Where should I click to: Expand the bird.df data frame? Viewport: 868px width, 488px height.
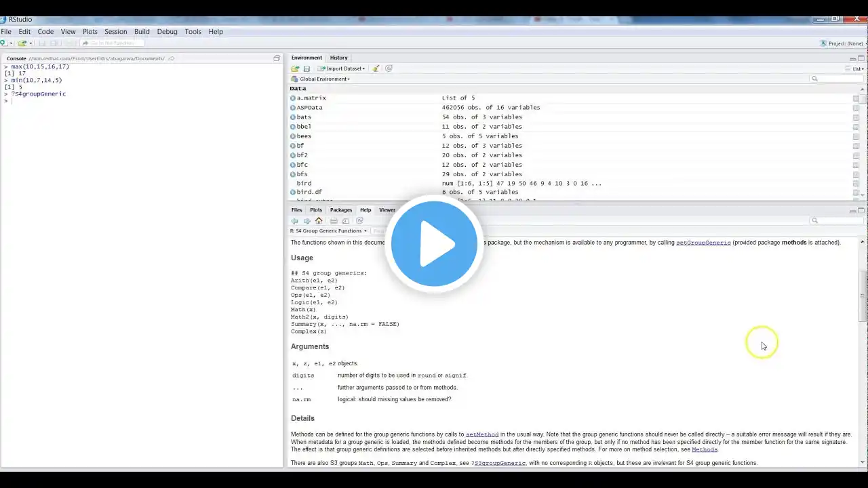[293, 192]
